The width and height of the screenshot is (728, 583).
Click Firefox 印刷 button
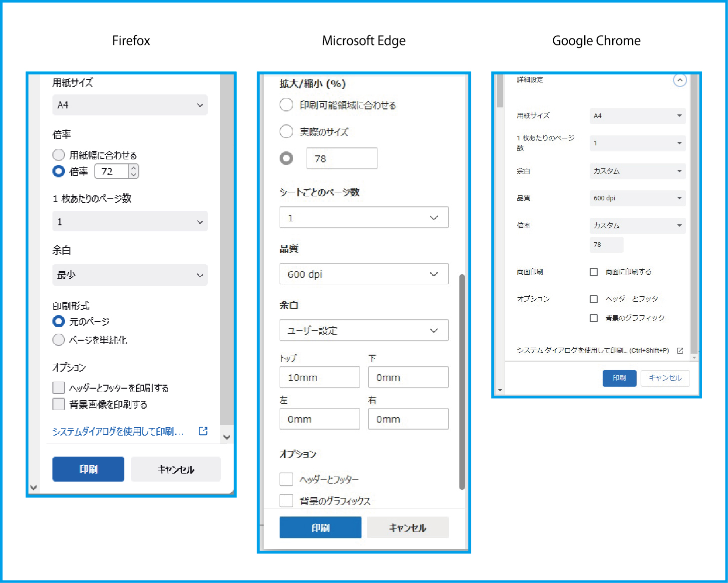88,469
